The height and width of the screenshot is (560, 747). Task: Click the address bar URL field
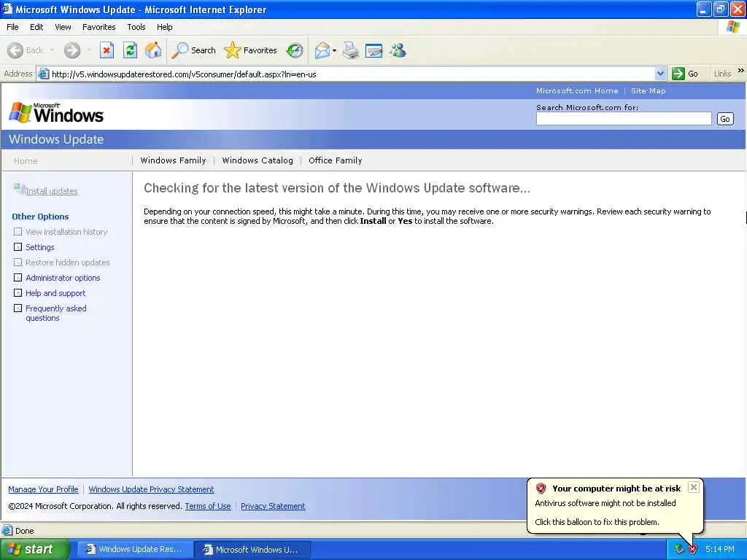click(x=352, y=74)
